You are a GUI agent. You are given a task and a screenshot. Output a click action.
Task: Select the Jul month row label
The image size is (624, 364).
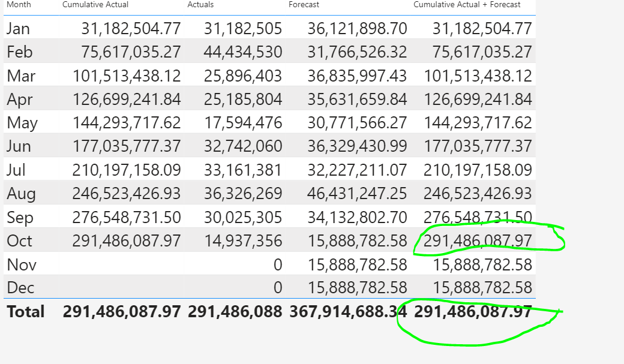[16, 170]
